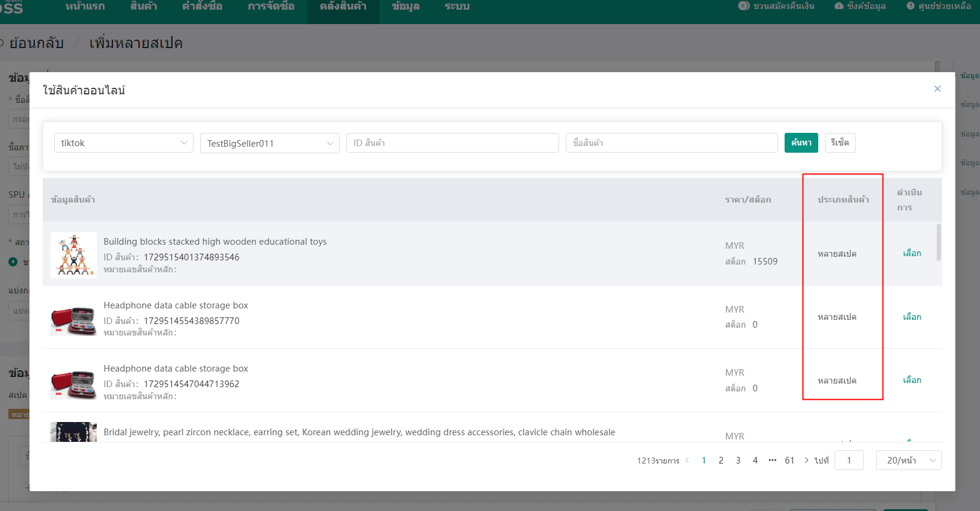The image size is (980, 511).
Task: Open the 20/หน้า page size dropdown
Action: point(908,461)
